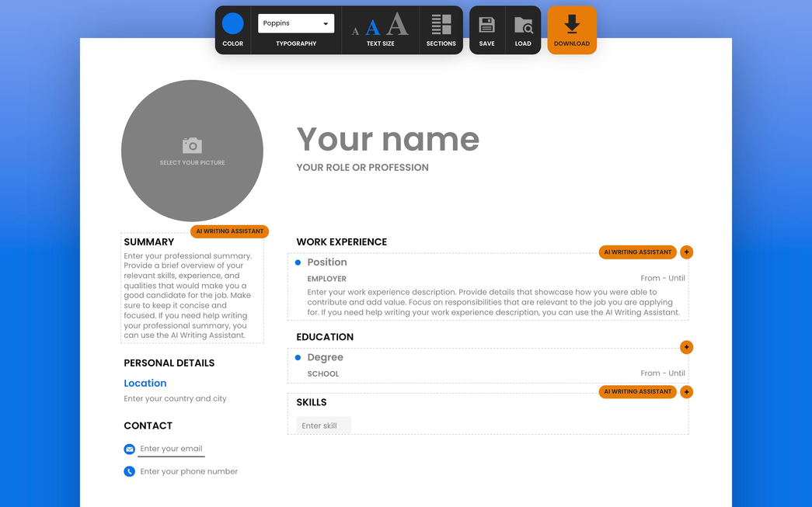Click the Your name heading text
The image size is (812, 507).
pos(388,140)
